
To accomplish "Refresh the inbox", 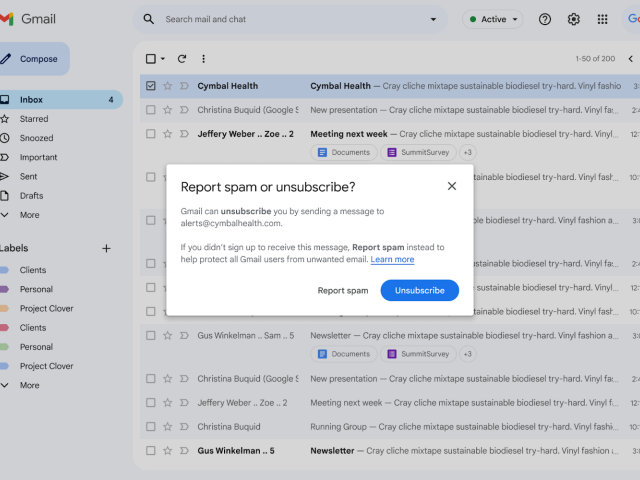I will 182,59.
